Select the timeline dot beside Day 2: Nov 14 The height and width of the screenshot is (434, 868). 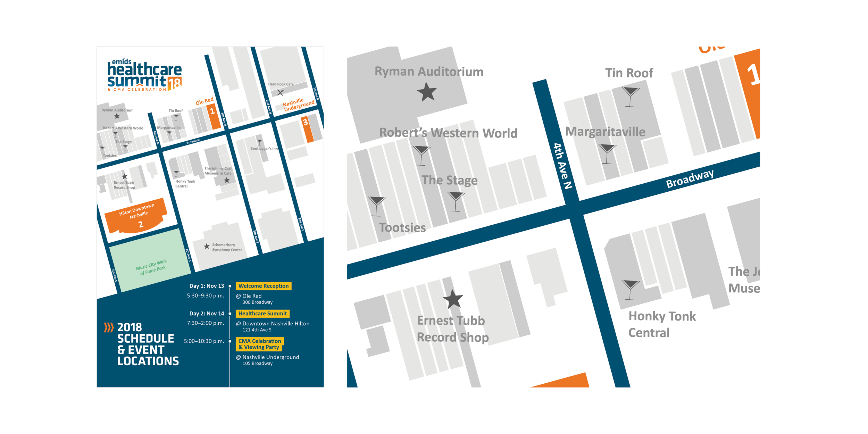click(x=230, y=314)
